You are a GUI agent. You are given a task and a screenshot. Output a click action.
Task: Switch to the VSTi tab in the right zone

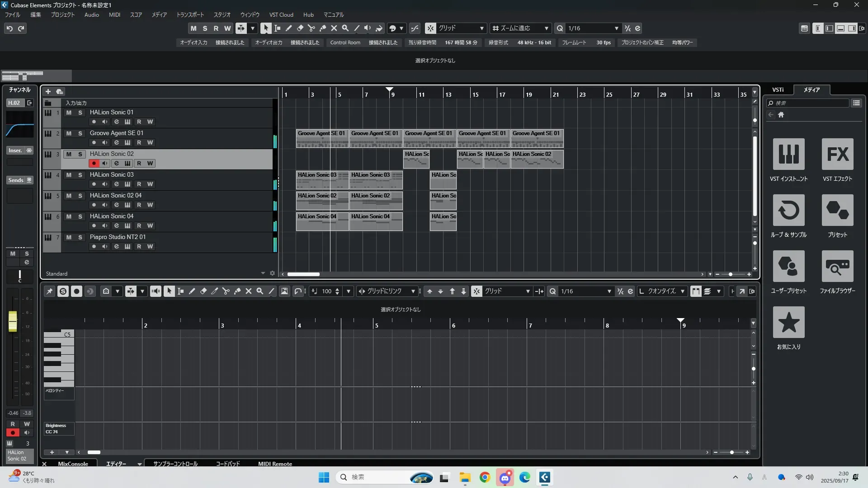(x=778, y=89)
